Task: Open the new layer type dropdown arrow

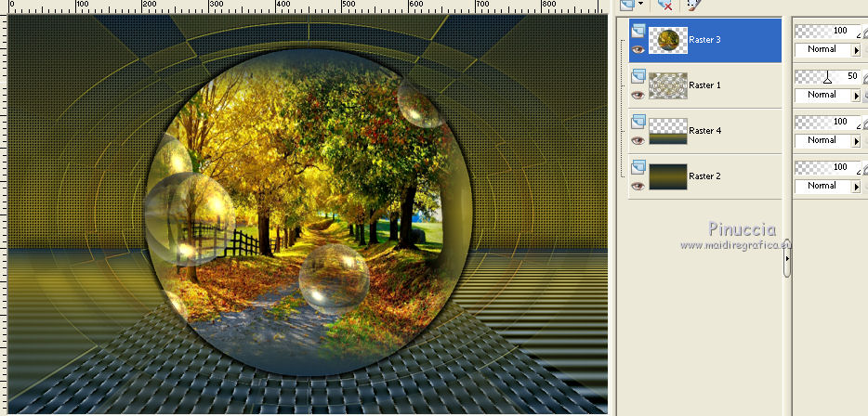Action: tap(641, 4)
